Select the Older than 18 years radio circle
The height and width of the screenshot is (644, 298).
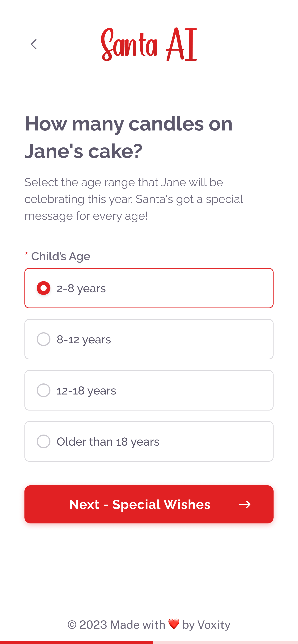[x=44, y=441]
